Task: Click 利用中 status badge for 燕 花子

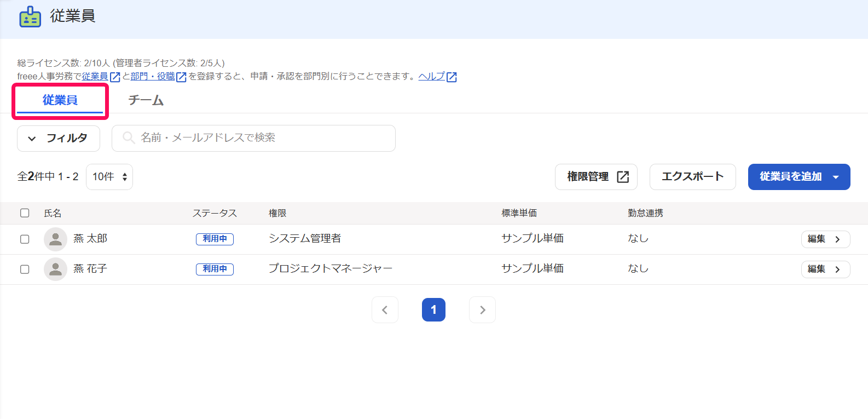Action: point(215,269)
